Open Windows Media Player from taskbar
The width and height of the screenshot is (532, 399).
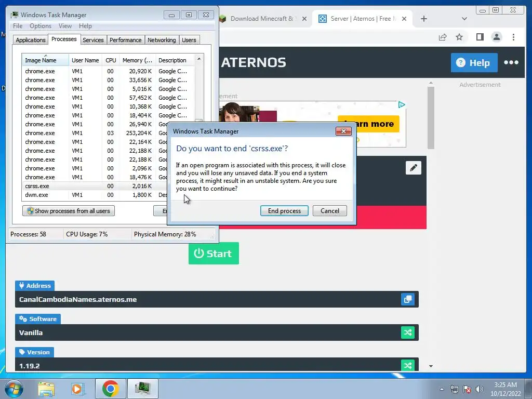[x=77, y=389]
